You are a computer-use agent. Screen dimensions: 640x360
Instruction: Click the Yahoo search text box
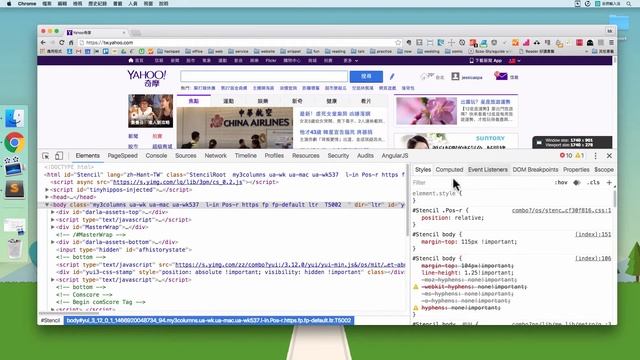(264, 76)
